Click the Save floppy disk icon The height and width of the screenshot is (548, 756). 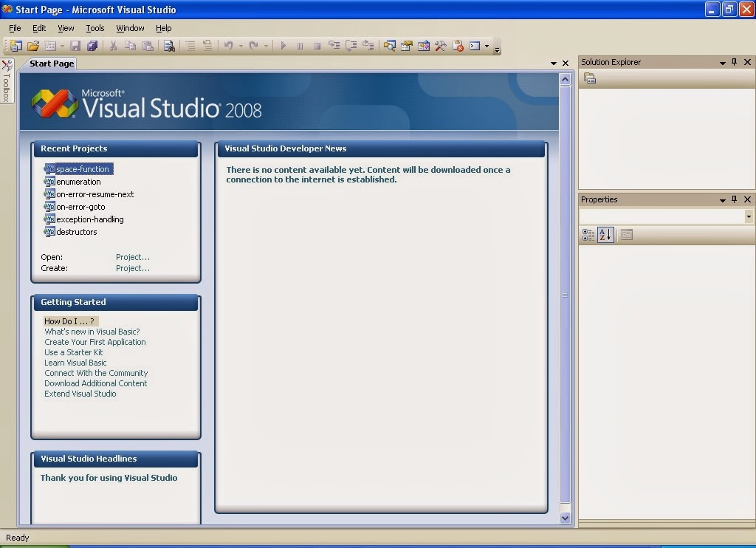pyautogui.click(x=75, y=46)
